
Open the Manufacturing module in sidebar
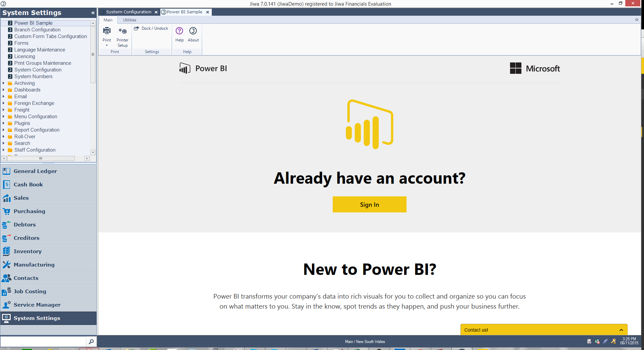pyautogui.click(x=34, y=265)
